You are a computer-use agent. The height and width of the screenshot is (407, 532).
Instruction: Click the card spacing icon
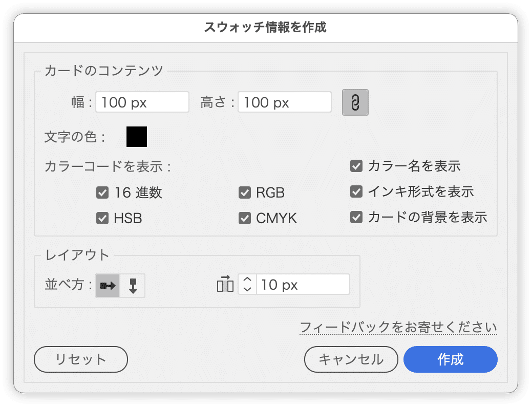click(x=225, y=284)
